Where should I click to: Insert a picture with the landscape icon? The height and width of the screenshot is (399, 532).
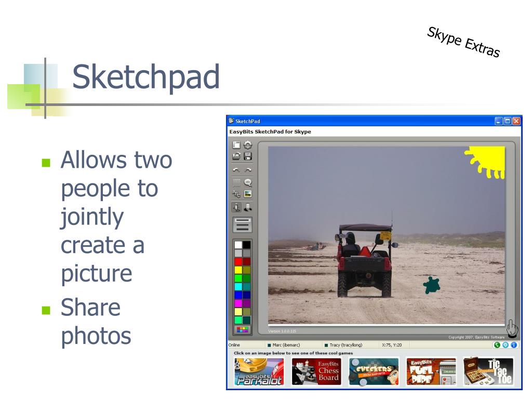[x=248, y=194]
